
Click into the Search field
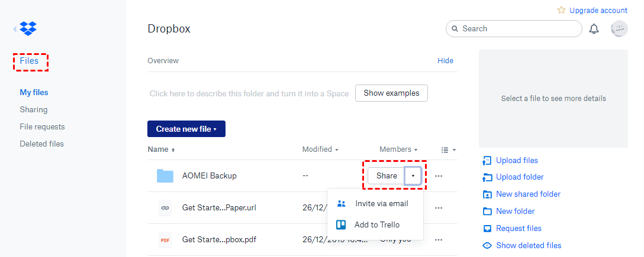point(514,29)
